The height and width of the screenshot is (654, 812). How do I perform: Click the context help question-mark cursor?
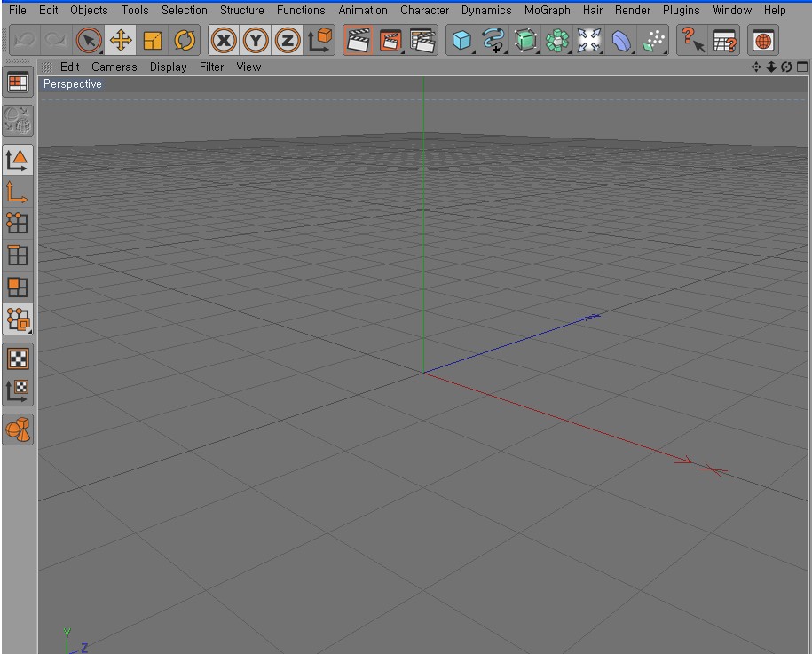tap(692, 40)
